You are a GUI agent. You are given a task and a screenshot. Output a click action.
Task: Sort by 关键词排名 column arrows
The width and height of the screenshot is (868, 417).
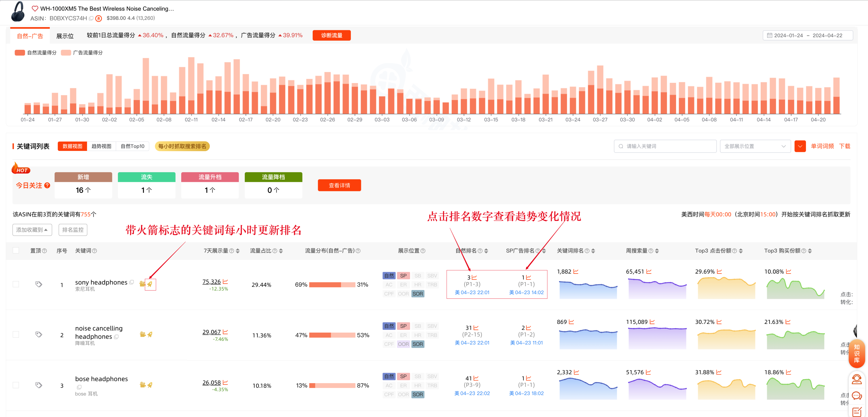(593, 251)
